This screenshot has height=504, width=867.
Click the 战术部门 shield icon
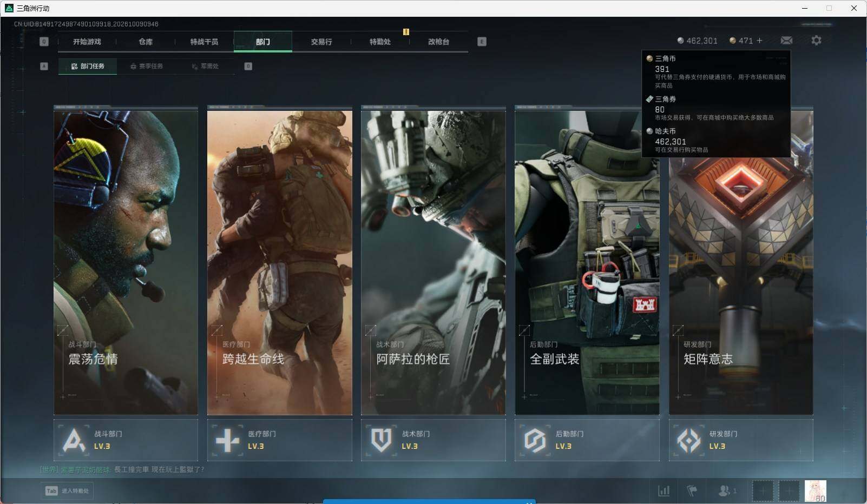[x=381, y=440]
